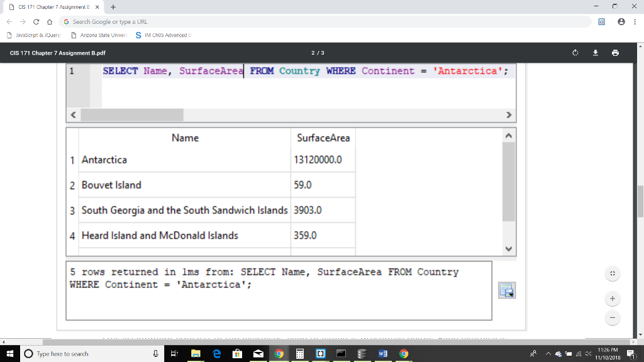Zoom out of the PDF
The height and width of the screenshot is (362, 644).
pos(613,317)
